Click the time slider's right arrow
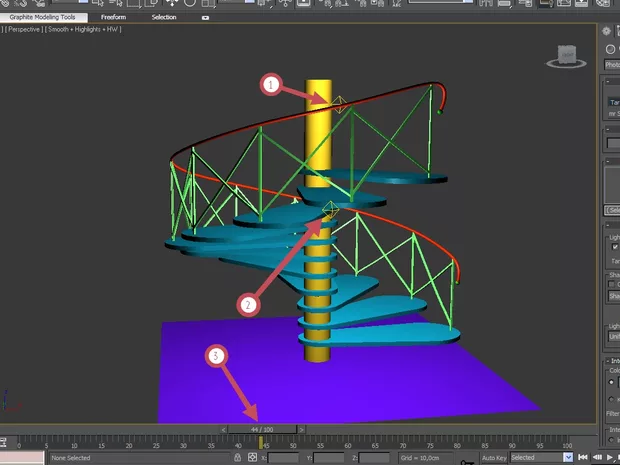 (x=303, y=429)
